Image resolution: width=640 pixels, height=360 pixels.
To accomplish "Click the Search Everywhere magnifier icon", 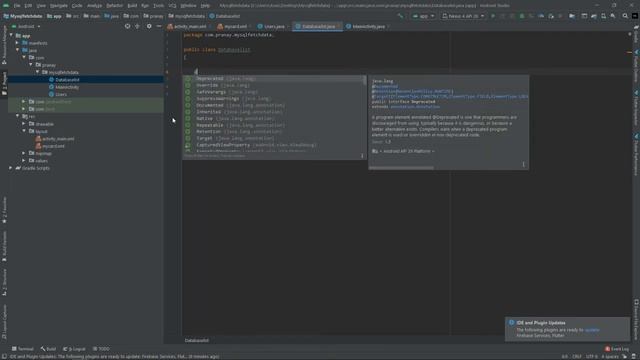I will point(625,16).
